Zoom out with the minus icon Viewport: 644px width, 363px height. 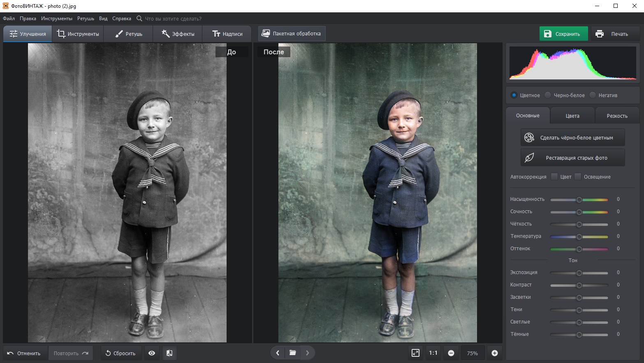click(x=451, y=353)
